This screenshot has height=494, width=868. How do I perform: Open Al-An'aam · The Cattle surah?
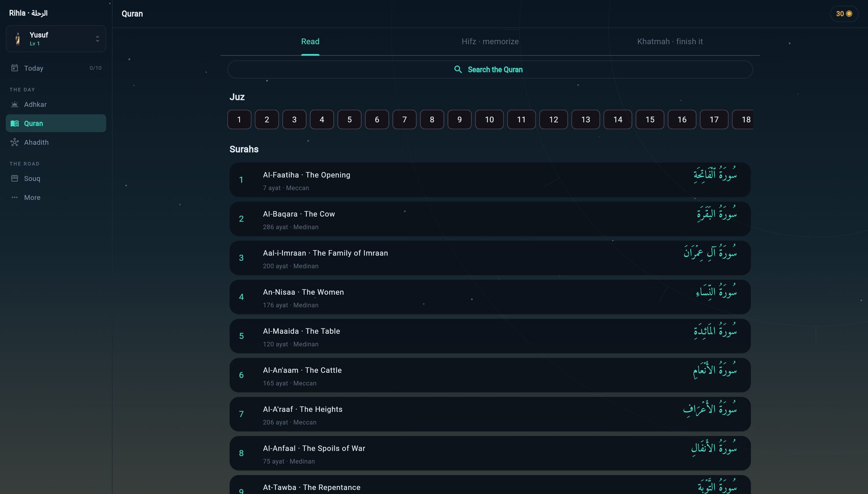[490, 375]
